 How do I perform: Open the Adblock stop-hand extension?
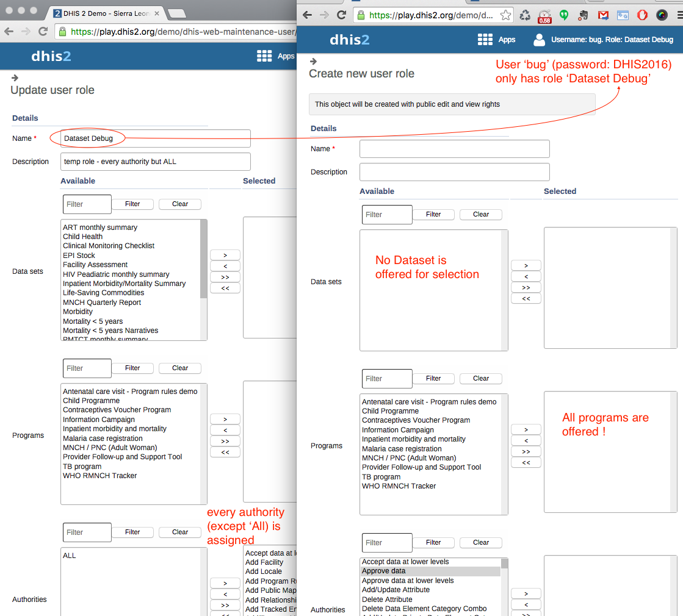coord(642,15)
